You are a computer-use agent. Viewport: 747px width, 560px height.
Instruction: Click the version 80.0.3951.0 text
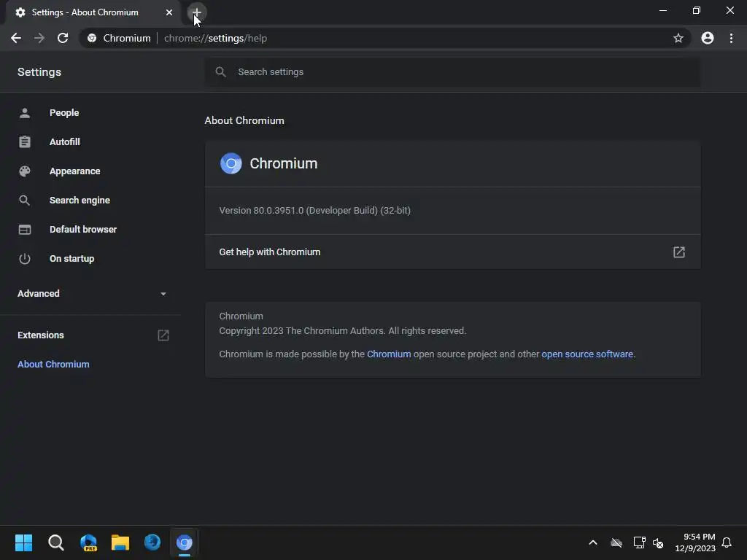click(315, 211)
